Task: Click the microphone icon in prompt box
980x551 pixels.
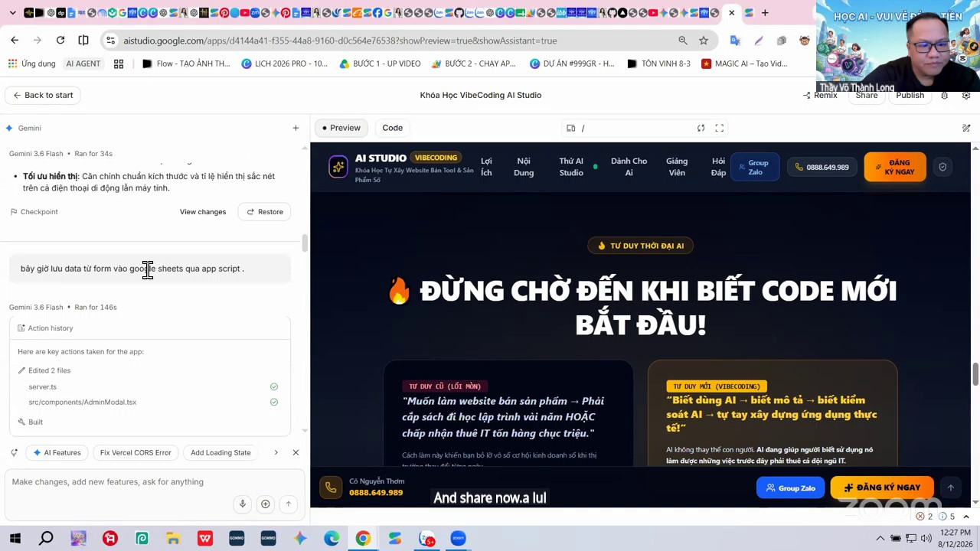Action: pyautogui.click(x=243, y=504)
